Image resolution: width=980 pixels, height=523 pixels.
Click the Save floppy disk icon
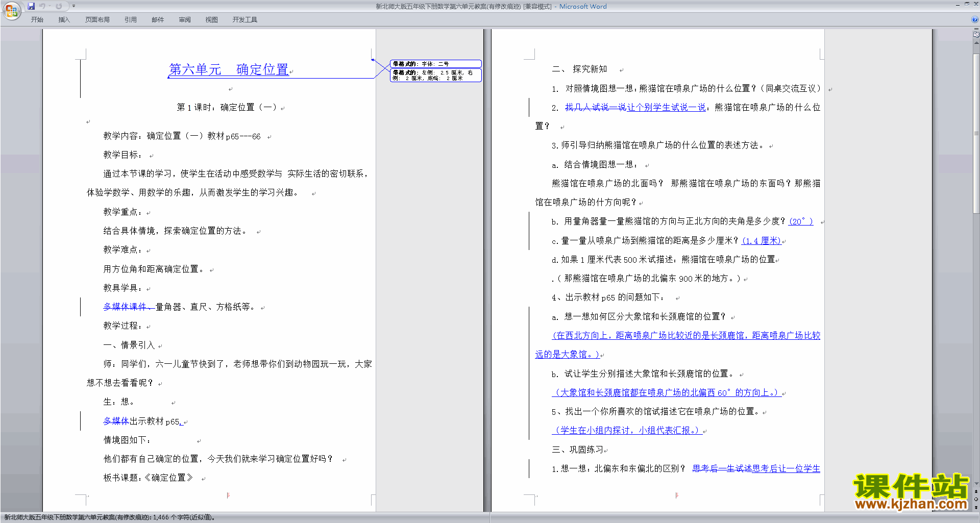click(x=31, y=6)
